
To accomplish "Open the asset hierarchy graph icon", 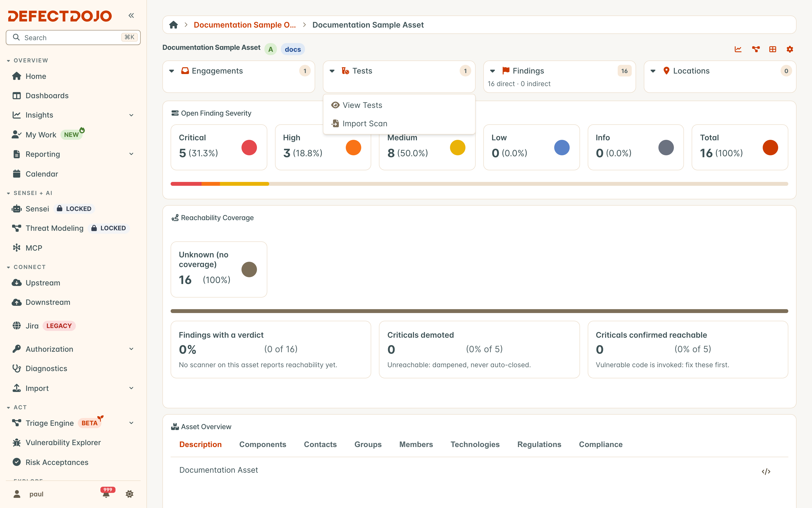I will tap(756, 49).
